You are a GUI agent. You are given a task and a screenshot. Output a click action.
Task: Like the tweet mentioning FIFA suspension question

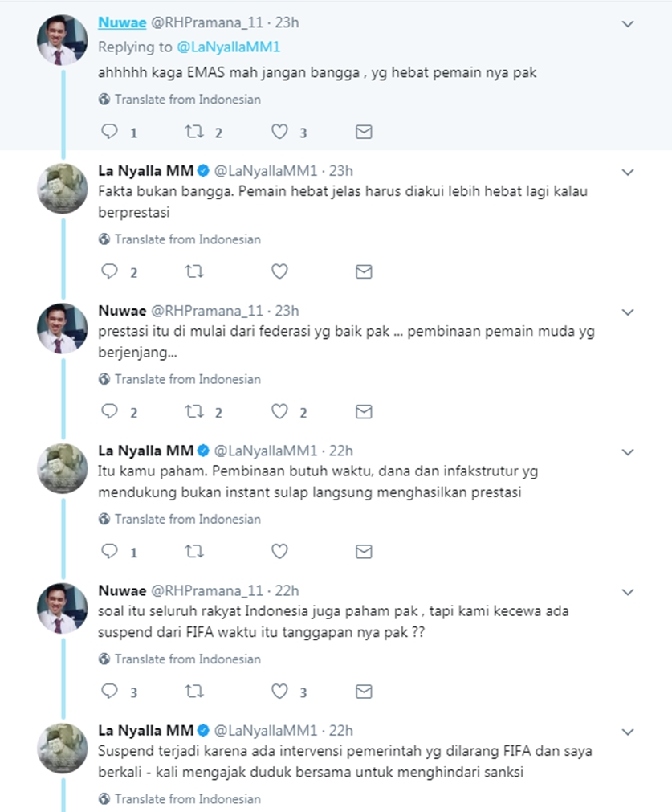tap(279, 692)
